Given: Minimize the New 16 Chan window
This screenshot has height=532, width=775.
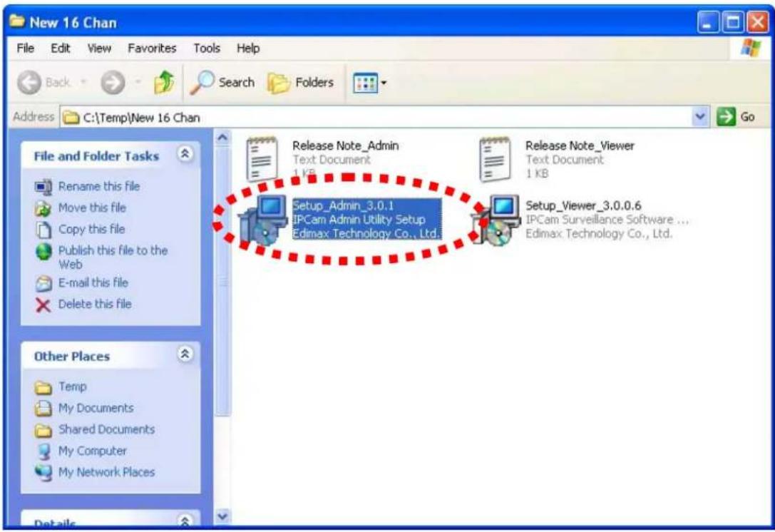Looking at the screenshot, I should 708,23.
